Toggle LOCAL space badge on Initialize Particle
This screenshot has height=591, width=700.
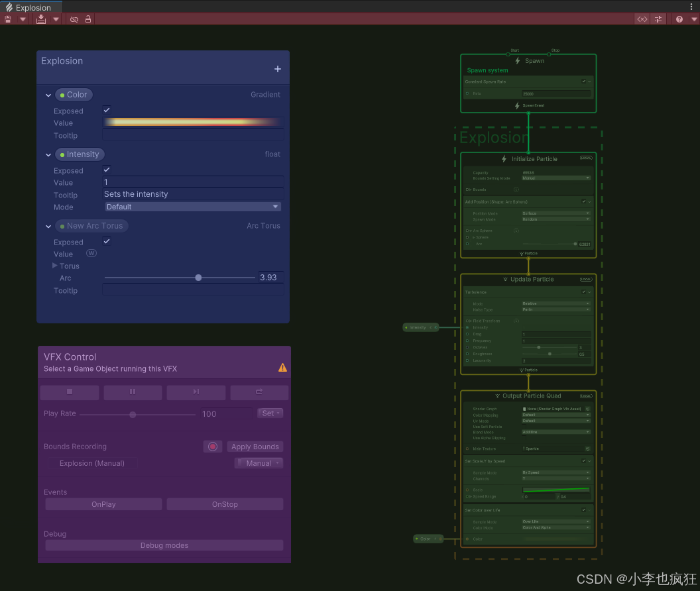pyautogui.click(x=586, y=158)
